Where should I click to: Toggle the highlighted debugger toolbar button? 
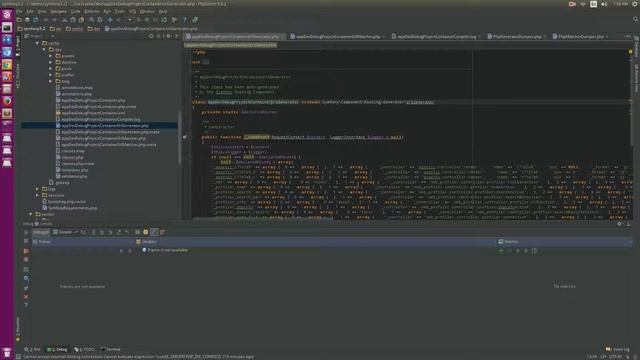154,232
